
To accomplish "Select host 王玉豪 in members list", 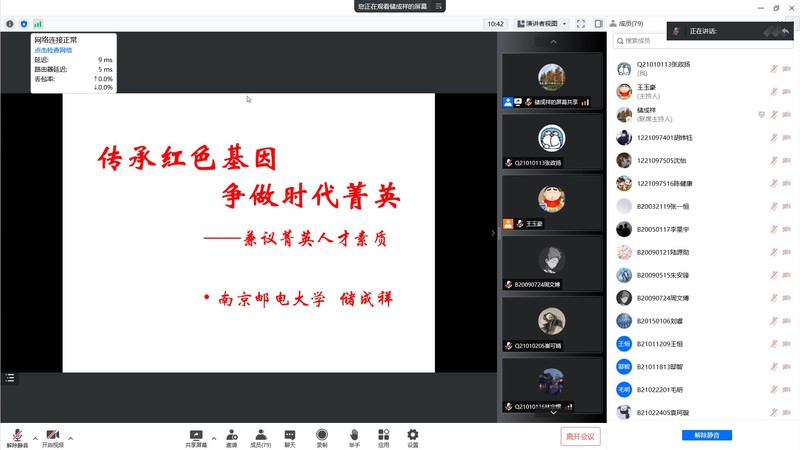I will point(703,92).
